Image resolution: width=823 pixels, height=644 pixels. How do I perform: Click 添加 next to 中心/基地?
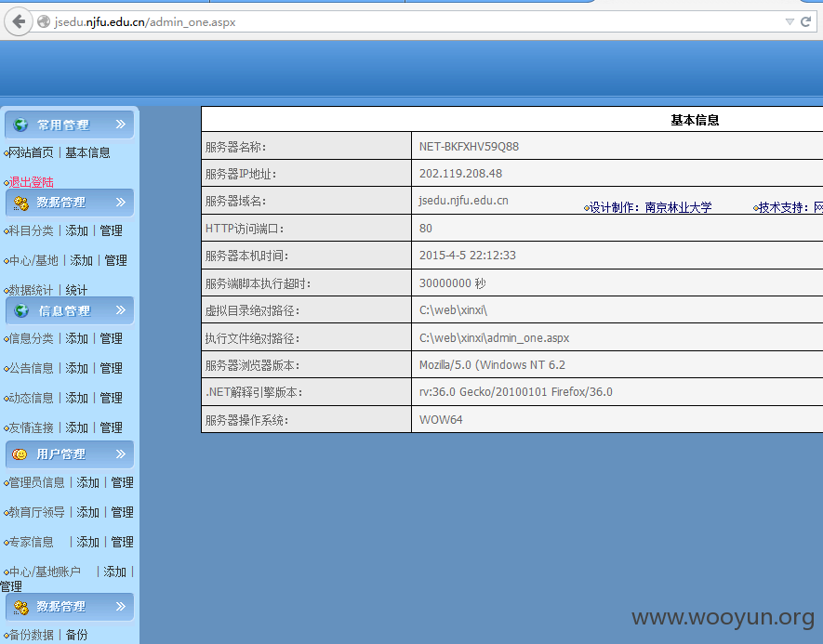click(81, 260)
